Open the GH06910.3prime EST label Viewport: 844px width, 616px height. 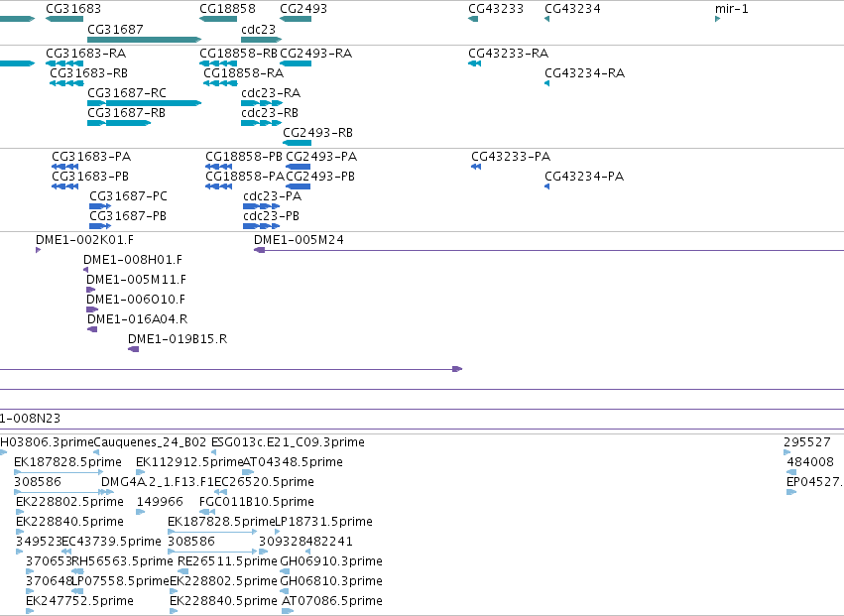(x=331, y=561)
